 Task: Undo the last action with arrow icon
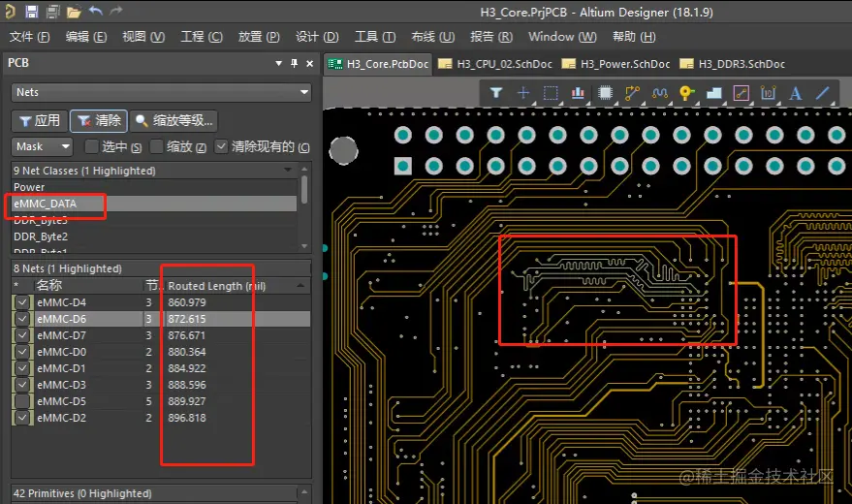click(x=96, y=11)
